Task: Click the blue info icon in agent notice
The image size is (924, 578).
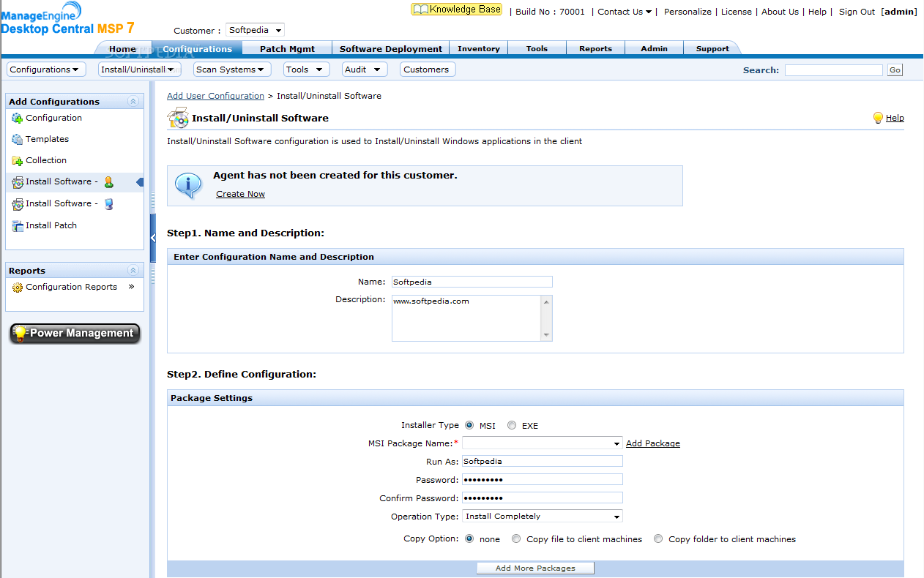Action: tap(189, 185)
